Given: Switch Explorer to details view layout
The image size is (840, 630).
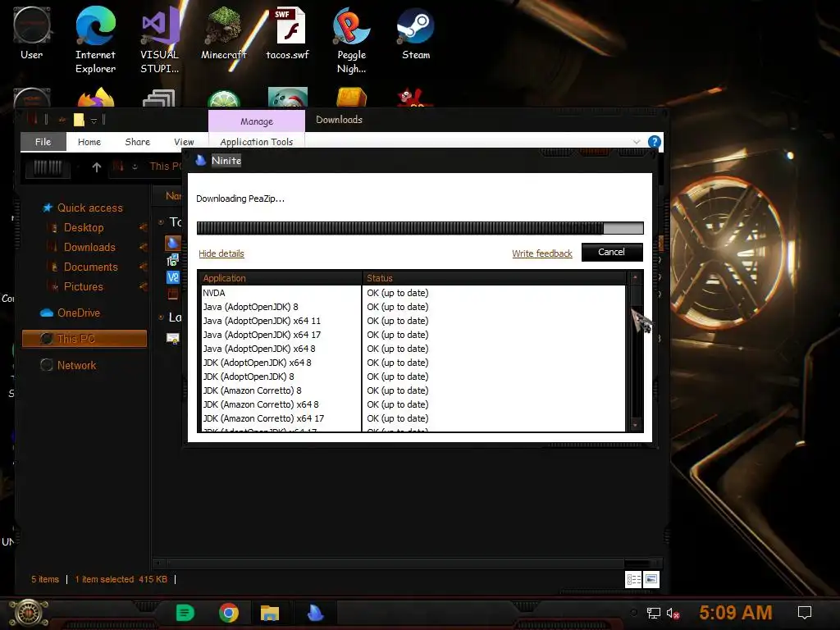Looking at the screenshot, I should pyautogui.click(x=633, y=579).
